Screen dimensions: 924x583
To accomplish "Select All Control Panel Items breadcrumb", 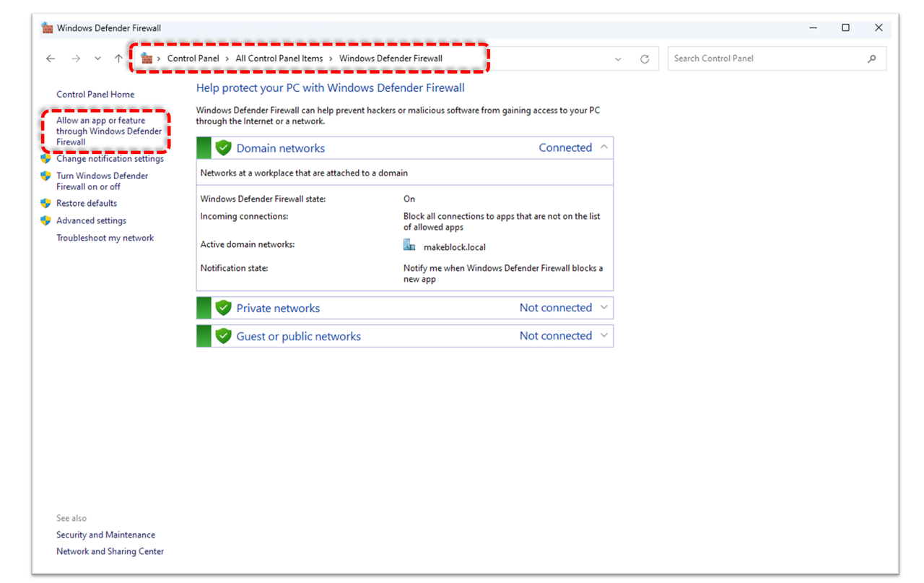I will 279,59.
